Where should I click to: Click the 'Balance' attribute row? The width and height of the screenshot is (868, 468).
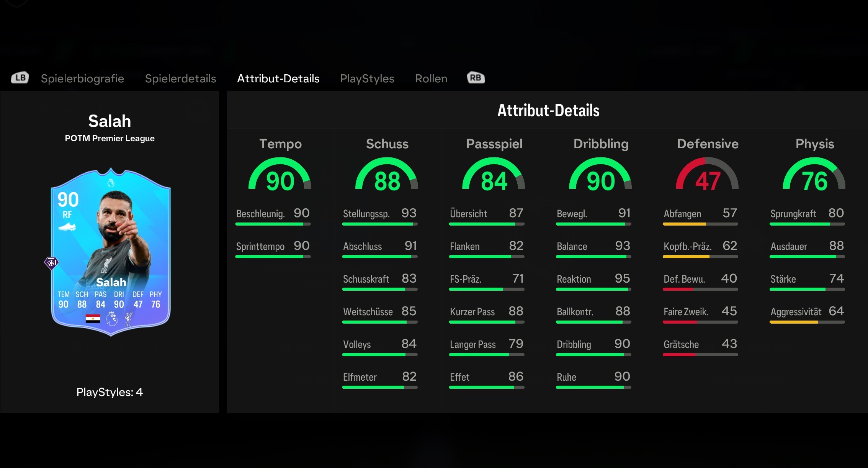pyautogui.click(x=593, y=249)
